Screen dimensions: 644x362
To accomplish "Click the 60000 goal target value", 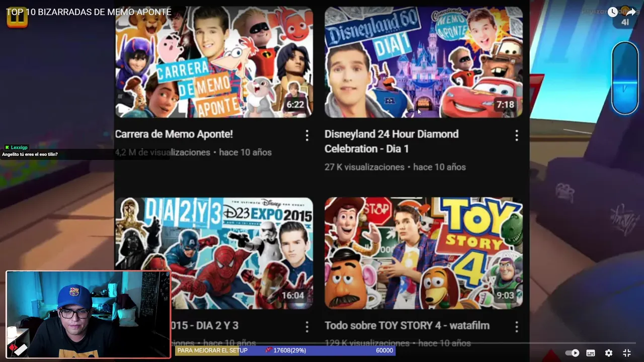I will click(384, 350).
